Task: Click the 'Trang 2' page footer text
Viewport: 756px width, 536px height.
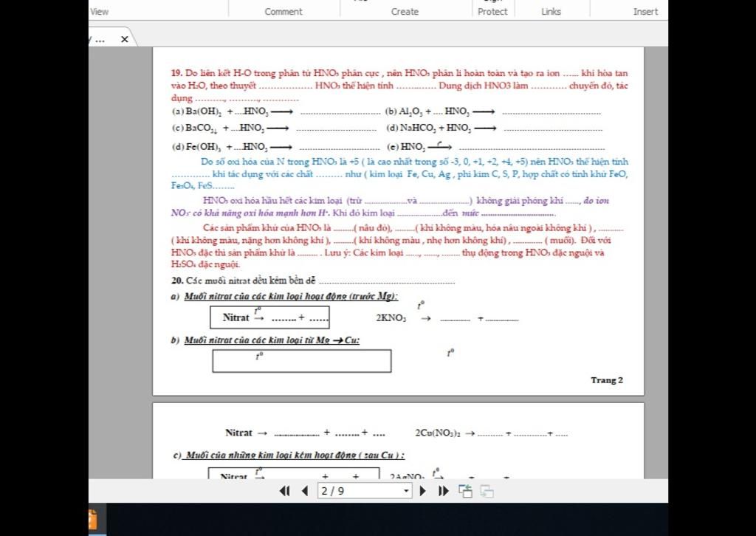Action: [607, 379]
